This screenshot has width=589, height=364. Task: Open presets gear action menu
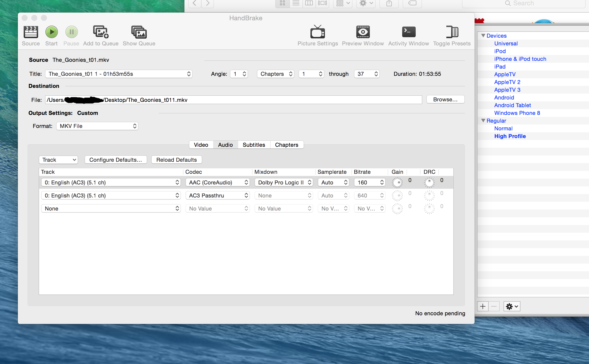pos(512,306)
